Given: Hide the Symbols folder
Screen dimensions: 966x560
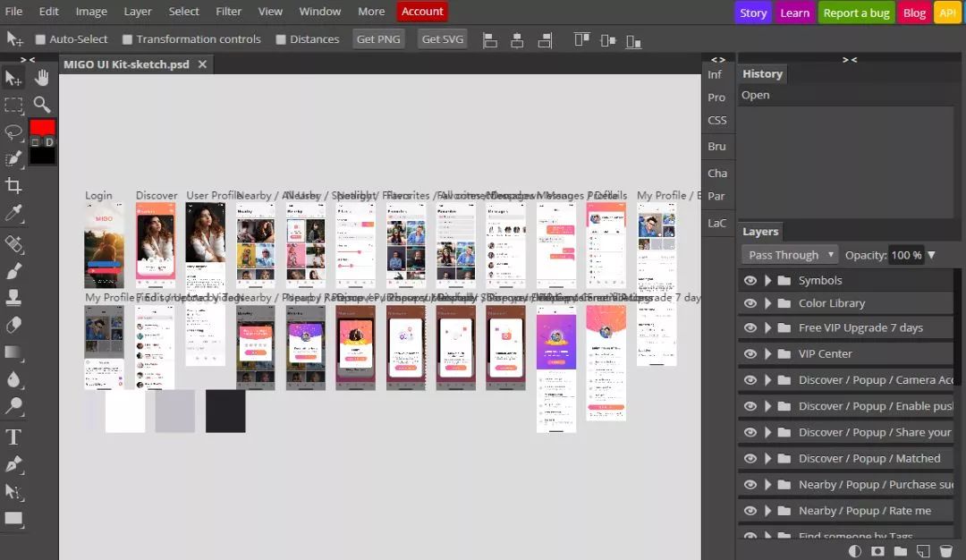Looking at the screenshot, I should [x=750, y=280].
